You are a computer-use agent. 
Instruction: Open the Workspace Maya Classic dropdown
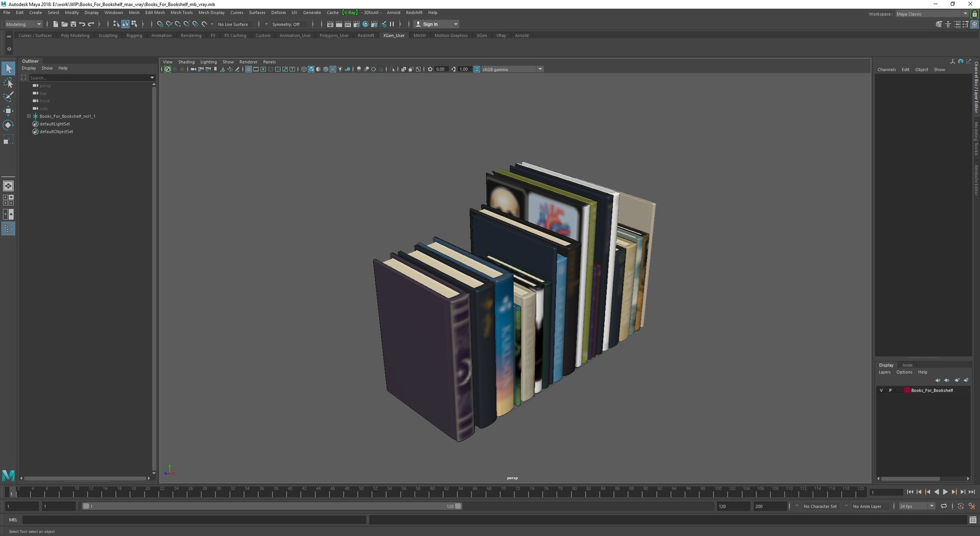click(x=932, y=14)
